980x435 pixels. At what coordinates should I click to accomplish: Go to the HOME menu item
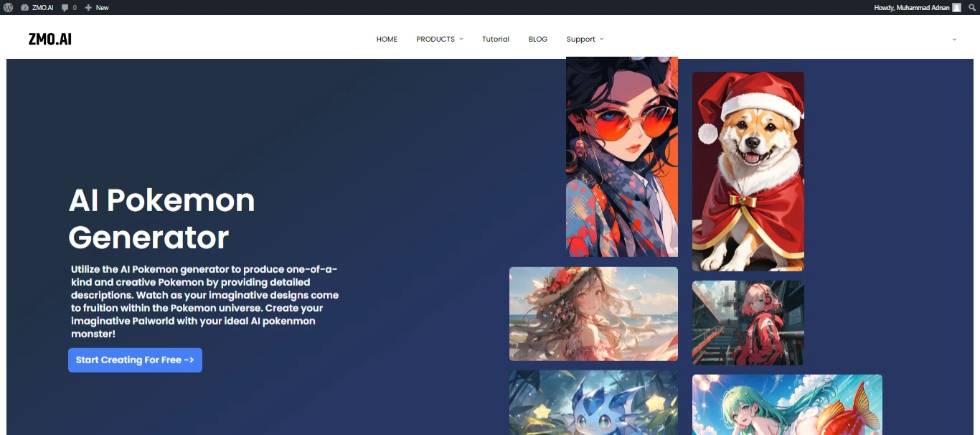pyautogui.click(x=387, y=39)
